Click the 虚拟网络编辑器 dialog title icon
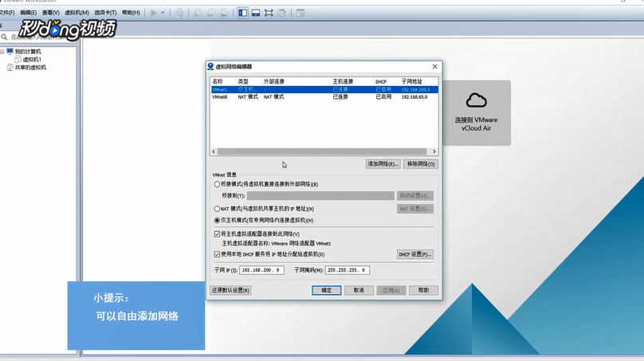The image size is (644, 361). [210, 66]
